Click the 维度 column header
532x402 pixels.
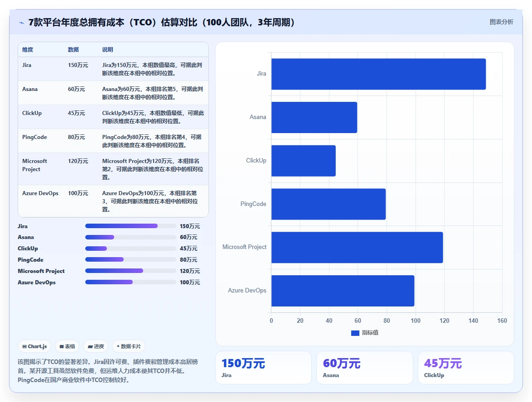coord(28,49)
